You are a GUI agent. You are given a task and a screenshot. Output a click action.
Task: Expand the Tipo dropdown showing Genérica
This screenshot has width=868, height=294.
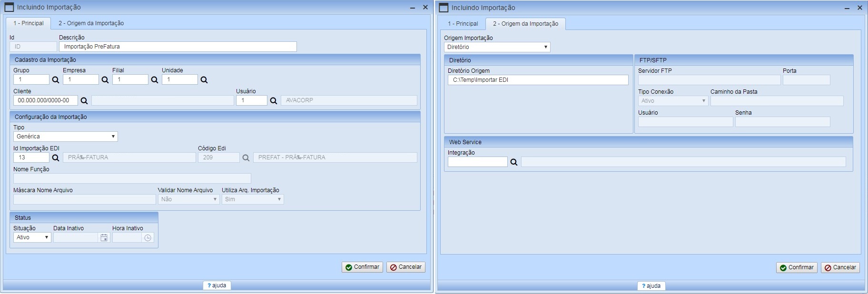(66, 137)
